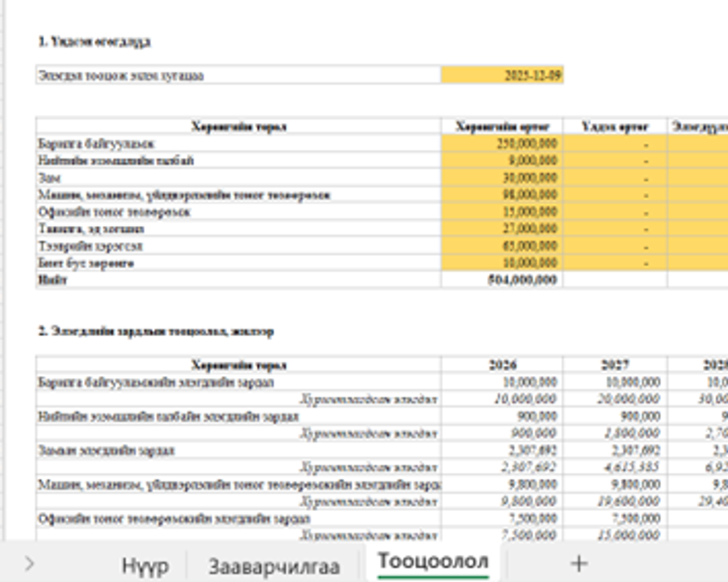Viewport: 728px width, 582px height.
Task: Select the 2026 column header cell
Action: (502, 365)
